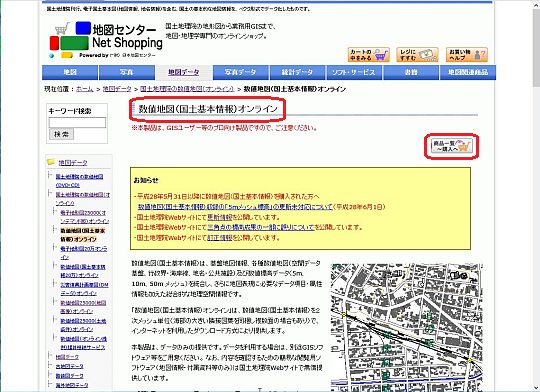The height and width of the screenshot is (392, 540).
Task: Open sidebar item 電子地形図20万オンライン
Action: click(x=84, y=253)
